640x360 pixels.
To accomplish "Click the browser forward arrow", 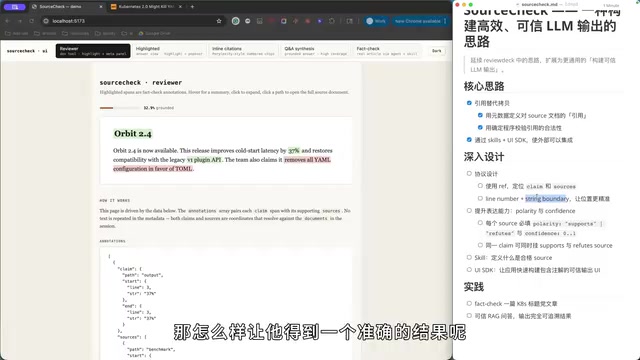I will 20,21.
